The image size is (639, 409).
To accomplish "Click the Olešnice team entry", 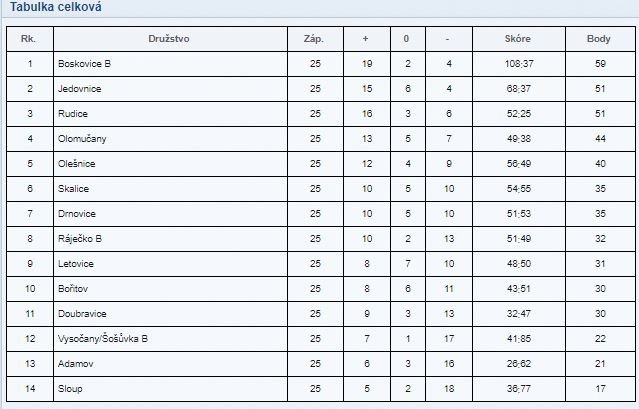I will coord(77,164).
